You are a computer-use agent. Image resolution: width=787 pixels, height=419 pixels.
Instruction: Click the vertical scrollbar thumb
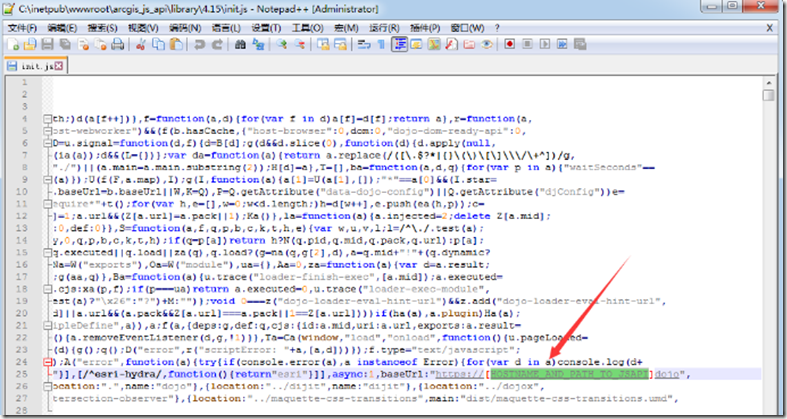point(768,95)
